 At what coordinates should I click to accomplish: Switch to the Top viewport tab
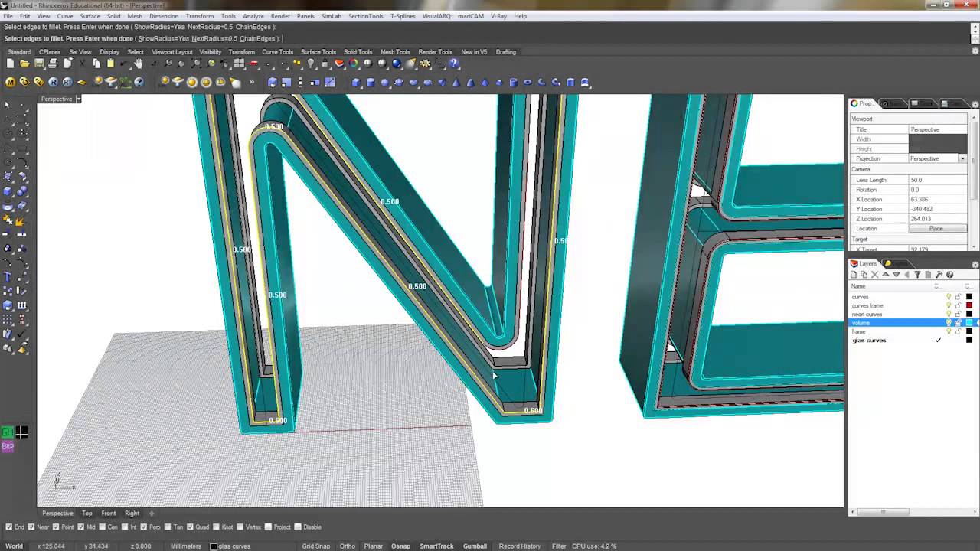pyautogui.click(x=87, y=514)
